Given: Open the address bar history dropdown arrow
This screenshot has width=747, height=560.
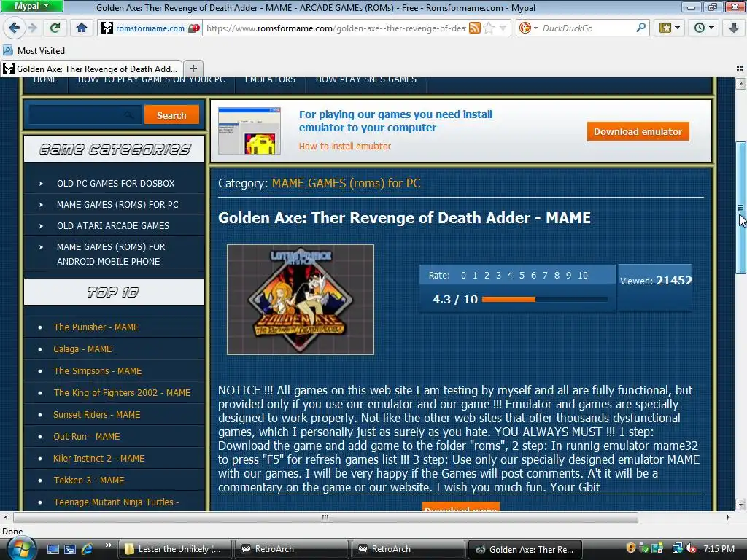Looking at the screenshot, I should [x=503, y=28].
